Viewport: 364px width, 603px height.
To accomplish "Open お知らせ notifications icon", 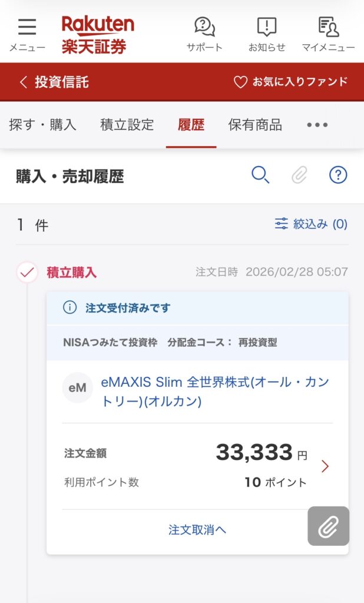I will [267, 28].
